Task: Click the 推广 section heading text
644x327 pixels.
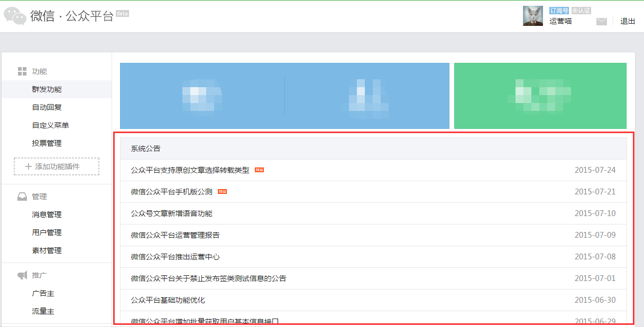Action: click(40, 275)
